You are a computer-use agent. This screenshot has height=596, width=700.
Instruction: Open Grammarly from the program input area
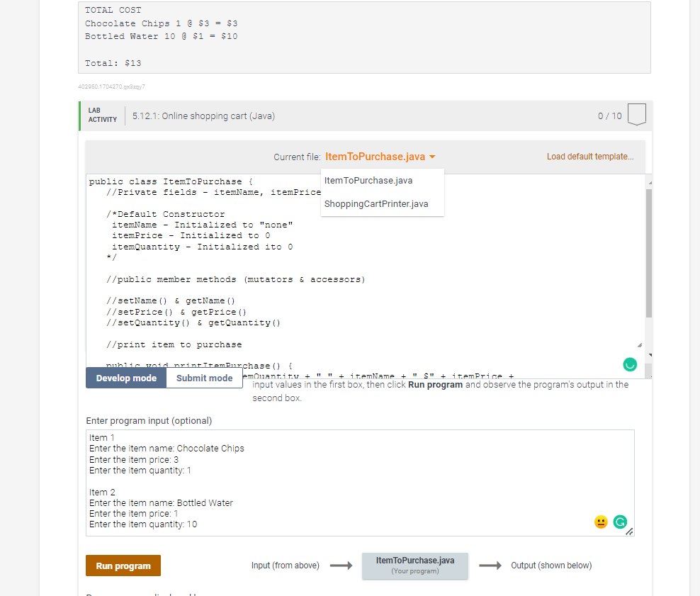[620, 522]
